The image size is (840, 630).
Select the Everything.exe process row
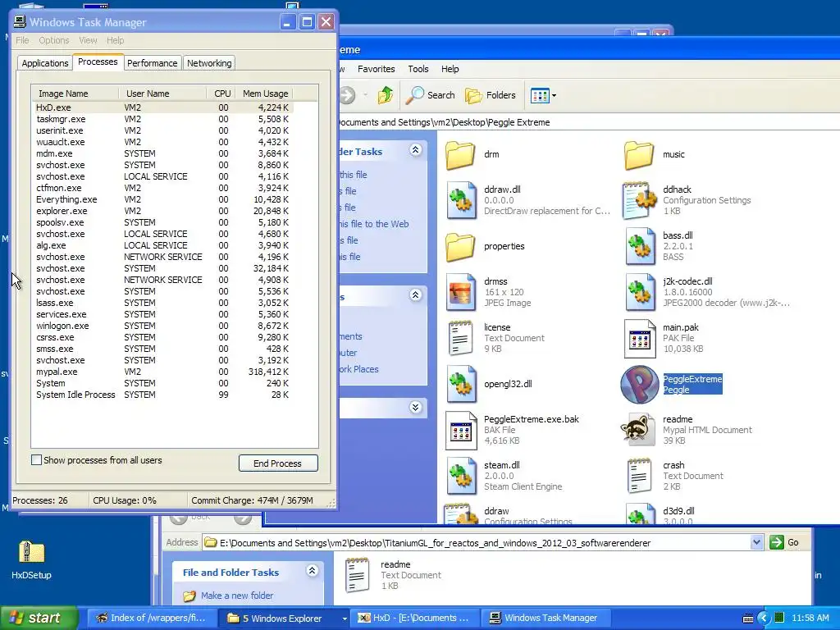162,200
